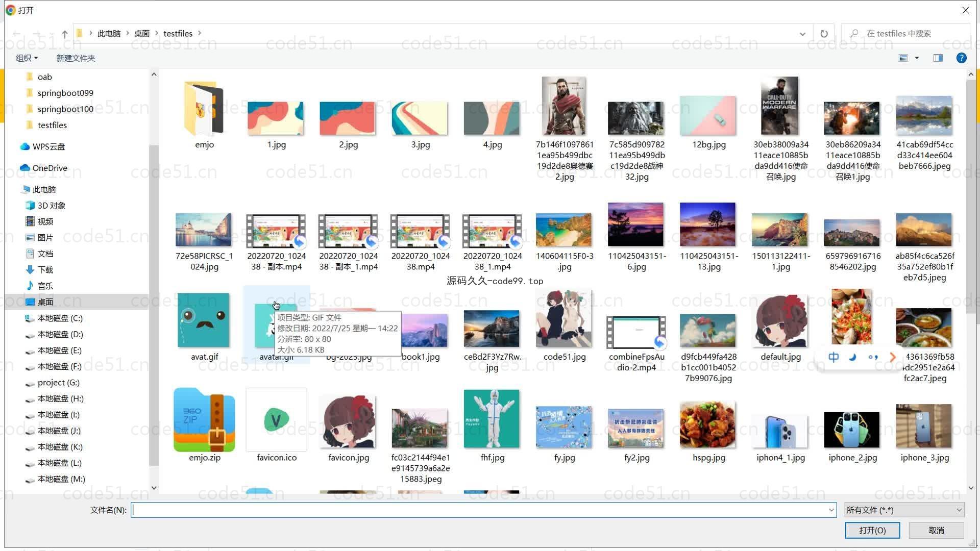The height and width of the screenshot is (551, 980).
Task: Open 文档 library in navigation pane
Action: (45, 254)
